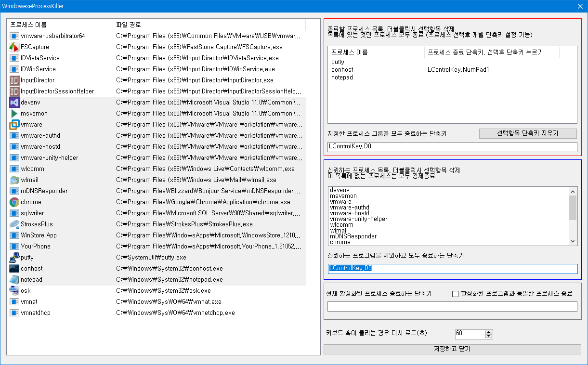Click the WinStore.App process icon
This screenshot has width=588, height=365.
point(14,235)
